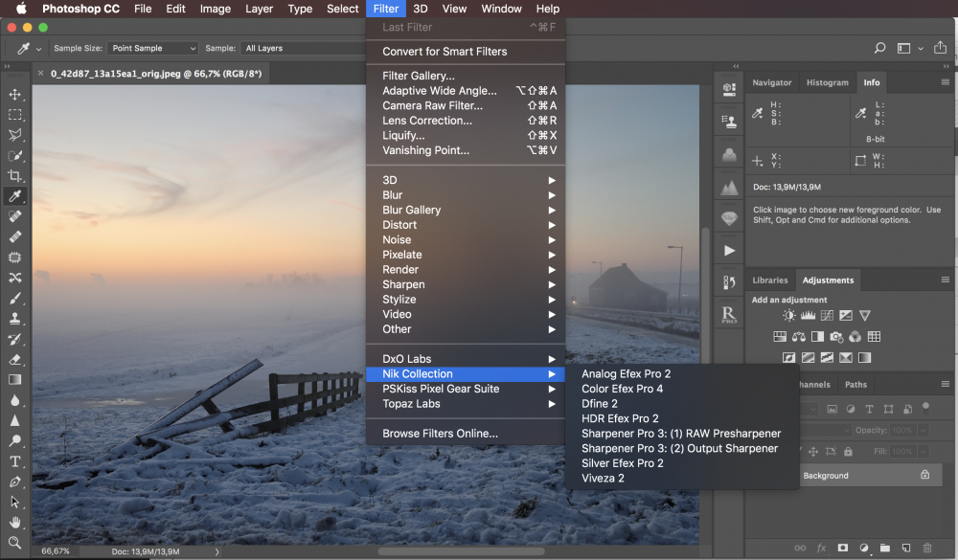The width and height of the screenshot is (958, 560).
Task: Open the Fill dropdown arrow
Action: (924, 451)
